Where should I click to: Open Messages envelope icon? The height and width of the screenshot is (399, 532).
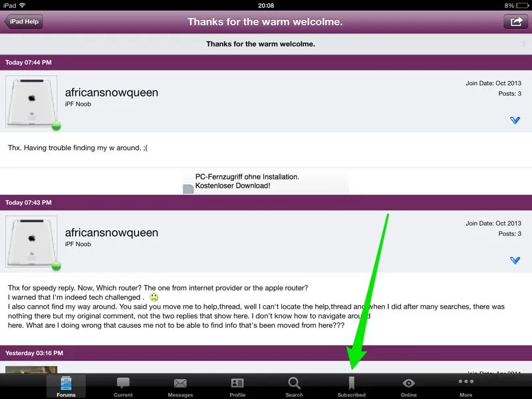click(x=180, y=386)
